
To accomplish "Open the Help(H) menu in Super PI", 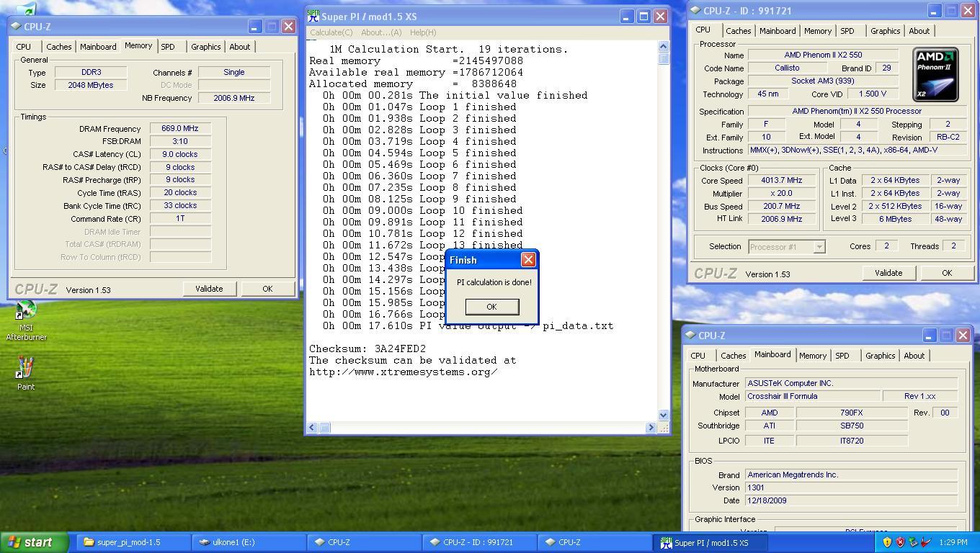I will coord(423,32).
